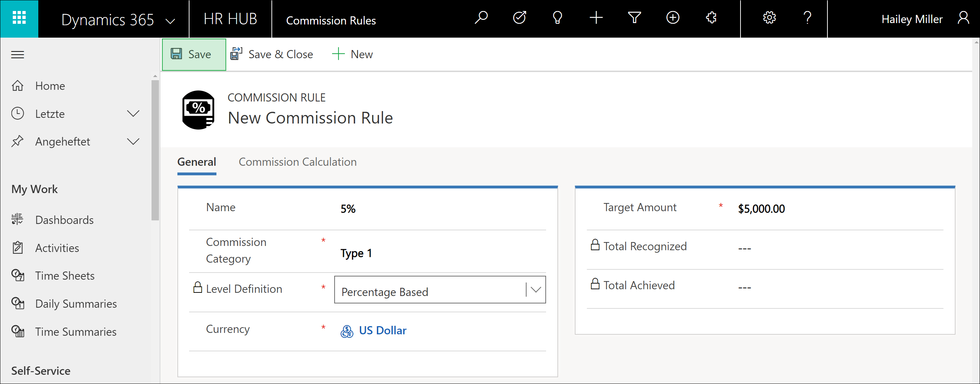Click the search magnifier icon
The width and height of the screenshot is (980, 384).
(481, 18)
